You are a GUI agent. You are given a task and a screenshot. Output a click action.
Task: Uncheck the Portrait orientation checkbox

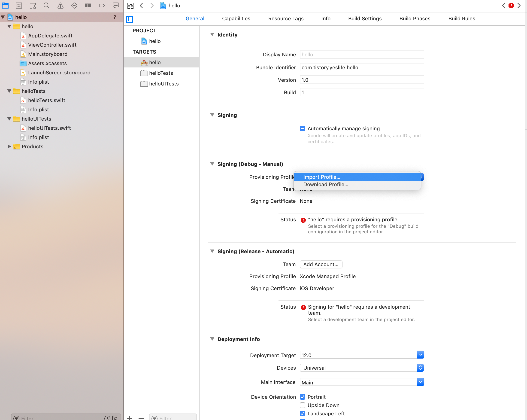pyautogui.click(x=302, y=397)
